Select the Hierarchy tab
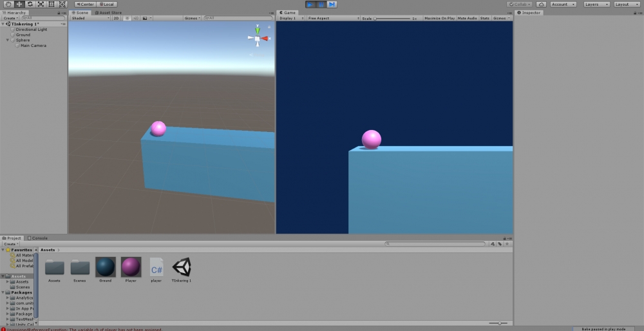 (14, 13)
